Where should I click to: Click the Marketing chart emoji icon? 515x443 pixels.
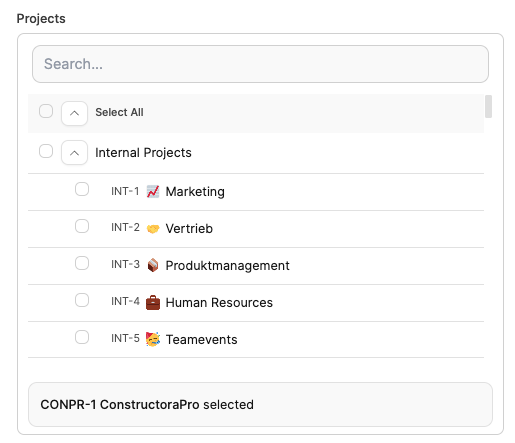point(153,192)
